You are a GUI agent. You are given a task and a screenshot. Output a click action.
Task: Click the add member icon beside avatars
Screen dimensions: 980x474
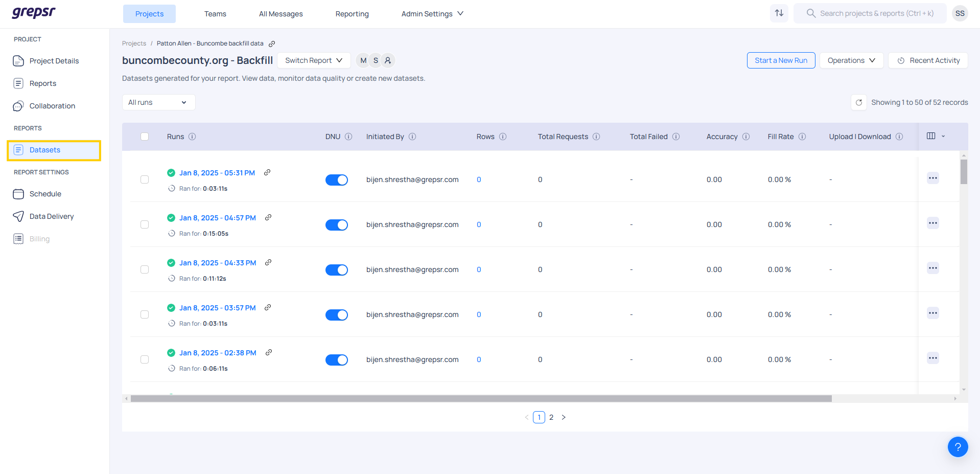[388, 60]
